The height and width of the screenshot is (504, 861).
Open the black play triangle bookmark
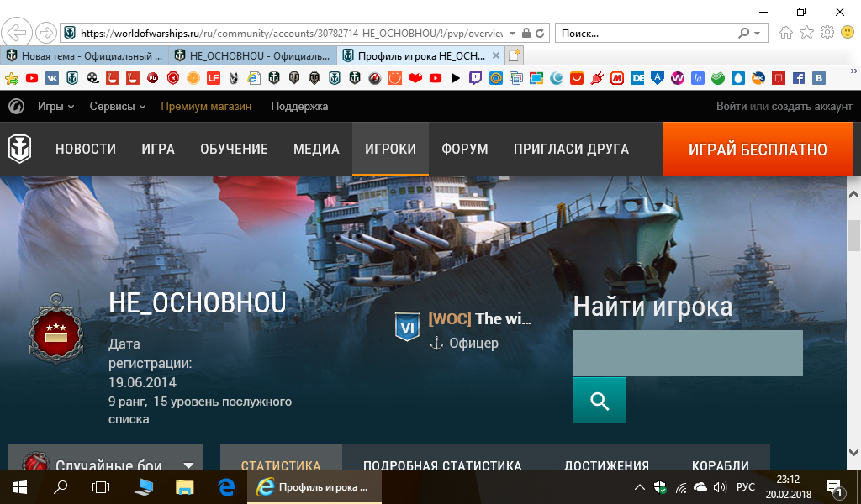pos(455,78)
